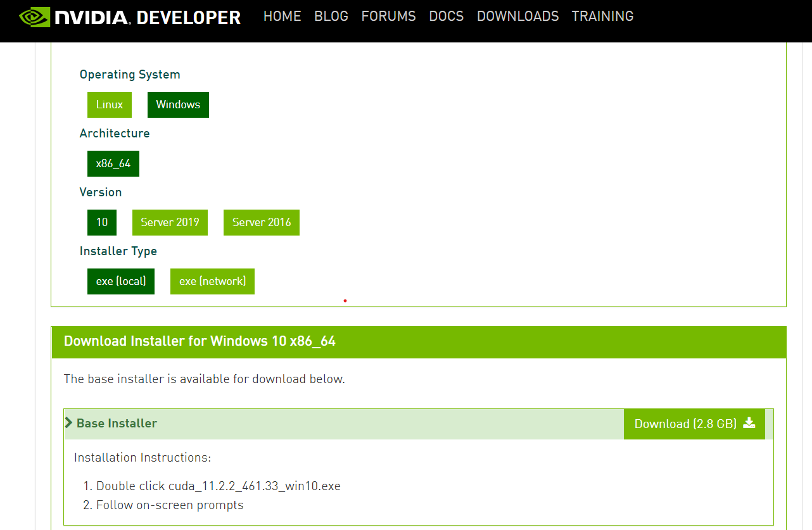Select Linux operating system

click(110, 104)
